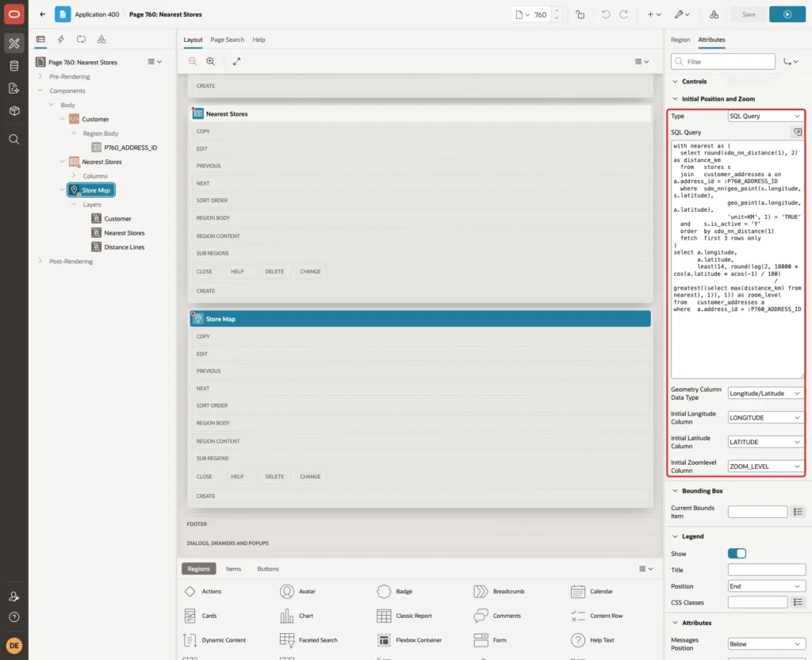Click the property Filter search field
812x660 pixels.
(x=723, y=62)
